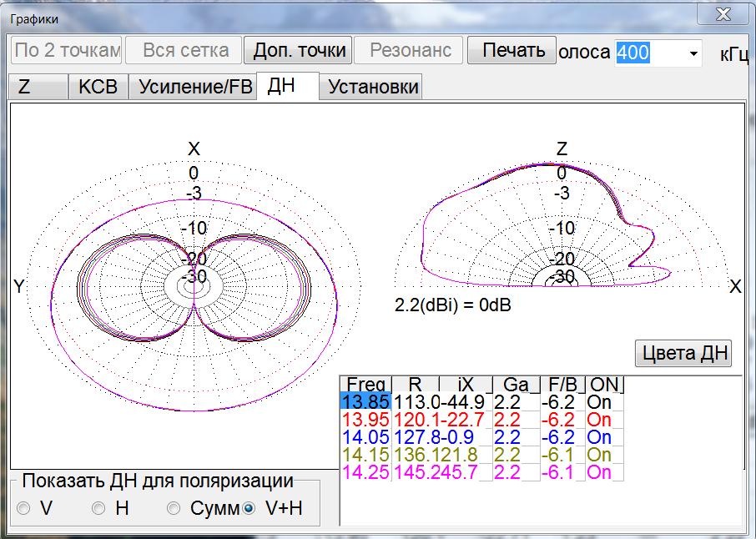
Task: Select the 13.85 frequency cell
Action: pyautogui.click(x=365, y=402)
